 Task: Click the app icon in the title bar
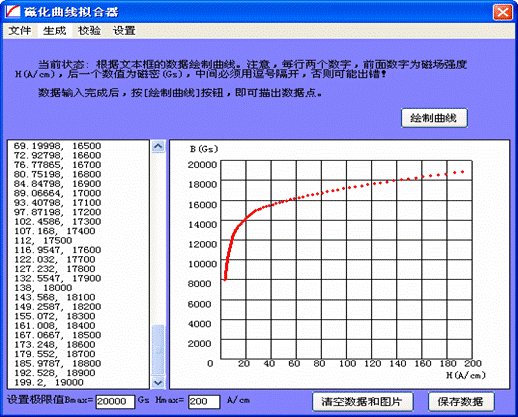tap(13, 12)
